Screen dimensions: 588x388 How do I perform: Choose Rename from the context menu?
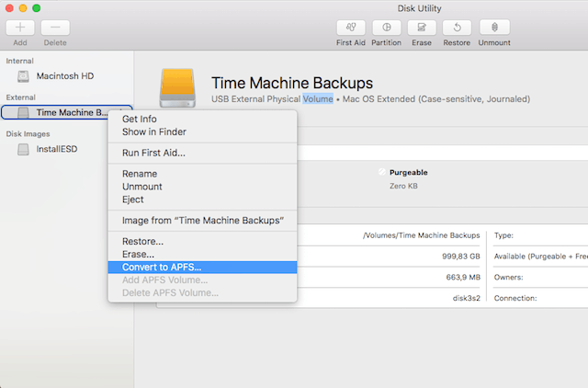140,174
